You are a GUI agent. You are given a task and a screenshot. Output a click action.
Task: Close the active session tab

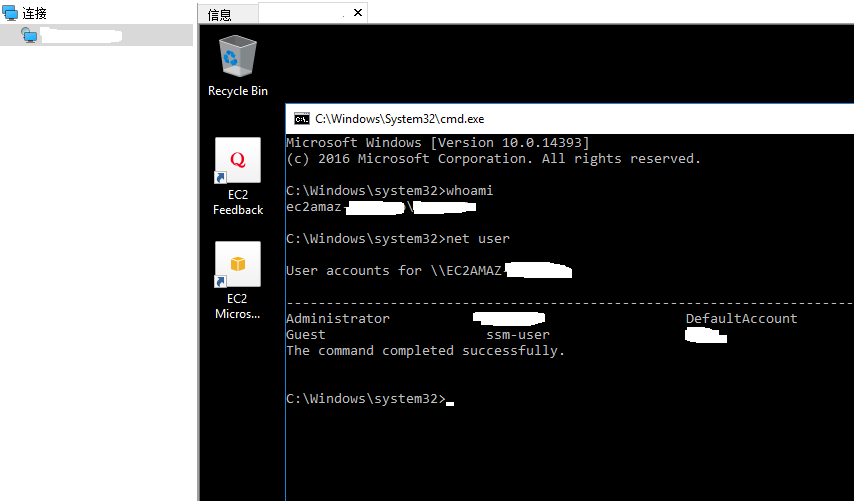358,13
